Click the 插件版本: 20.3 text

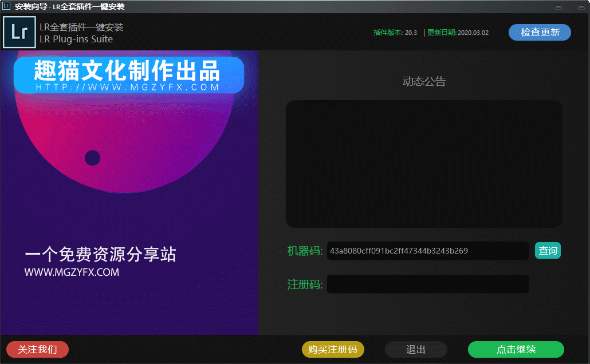pyautogui.click(x=395, y=33)
